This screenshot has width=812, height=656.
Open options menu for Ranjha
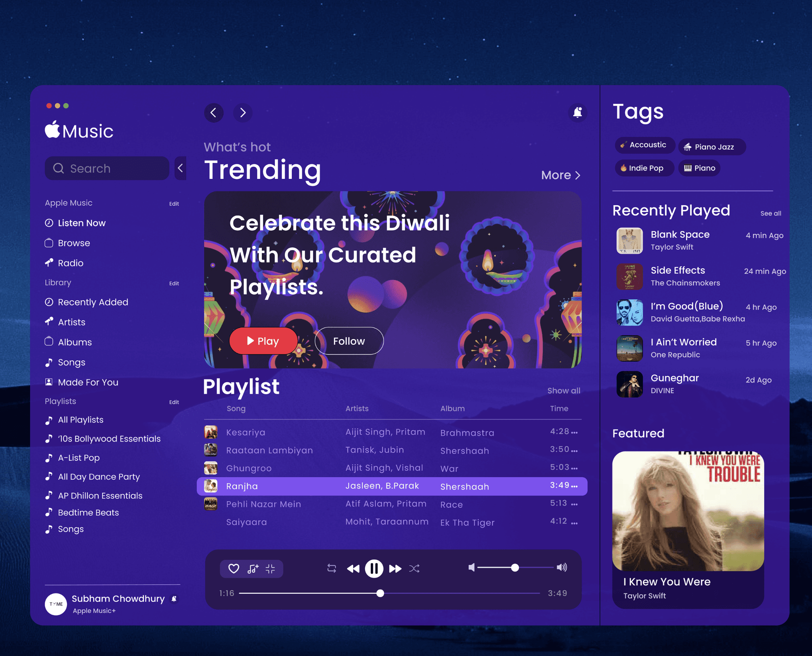tap(574, 486)
